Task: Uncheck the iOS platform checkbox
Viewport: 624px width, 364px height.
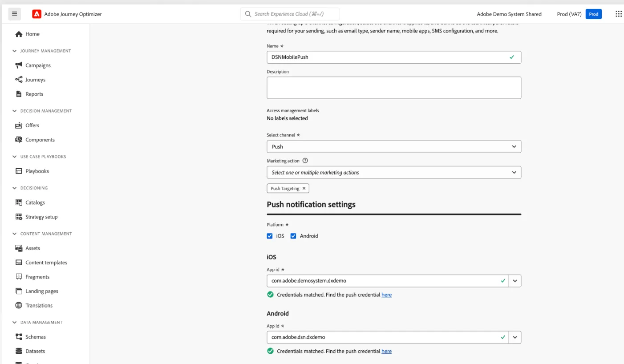Action: (x=270, y=236)
